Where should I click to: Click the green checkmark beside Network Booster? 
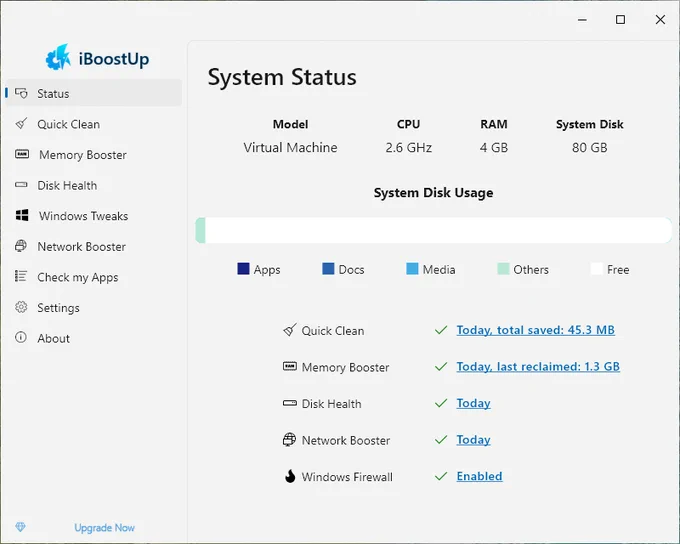pyautogui.click(x=441, y=439)
